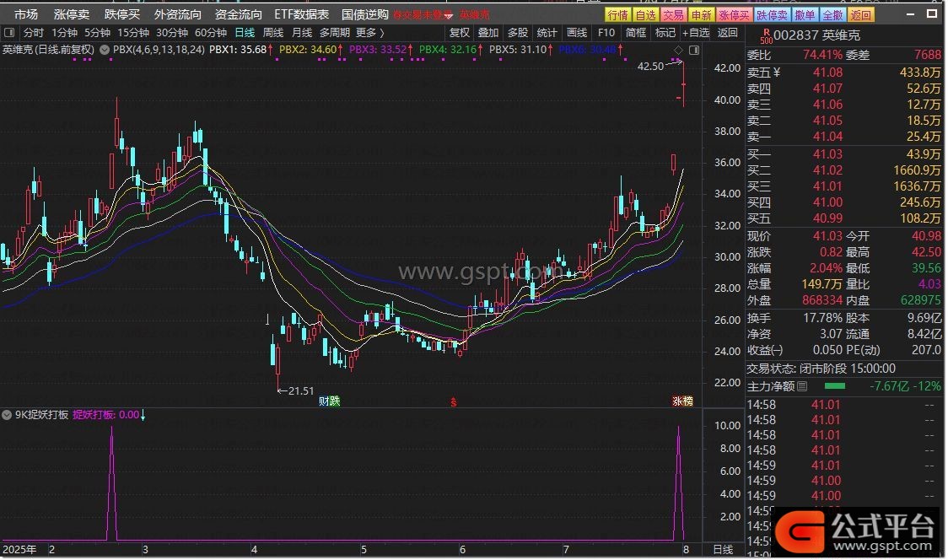Click the 卖五 price 41.08
This screenshot has width=948, height=560.
click(x=827, y=73)
